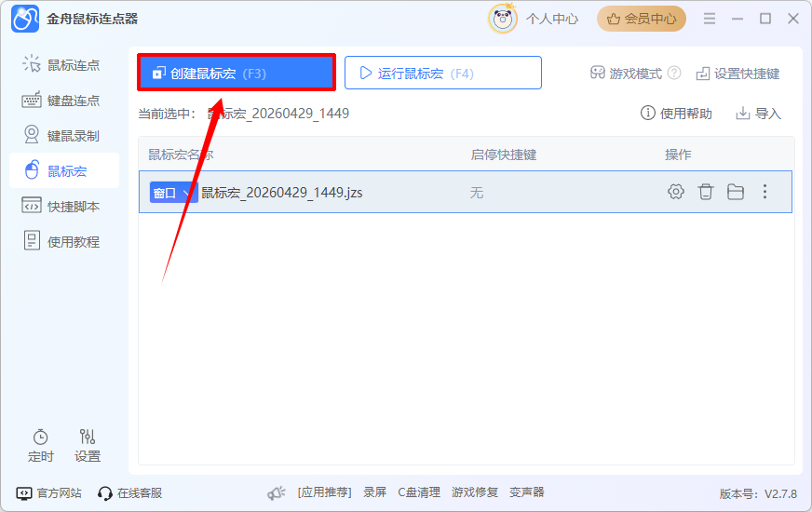Open the C盘清理 recommended app
The width and height of the screenshot is (812, 512).
[x=419, y=492]
